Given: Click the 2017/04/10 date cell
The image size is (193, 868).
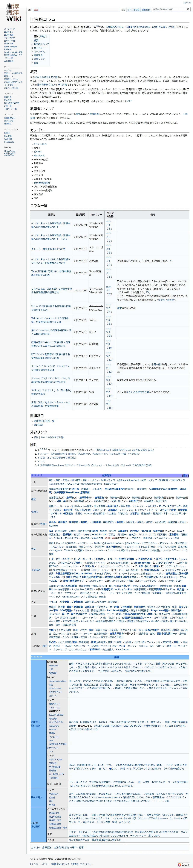Looking at the screenshot, I should pos(81,332).
